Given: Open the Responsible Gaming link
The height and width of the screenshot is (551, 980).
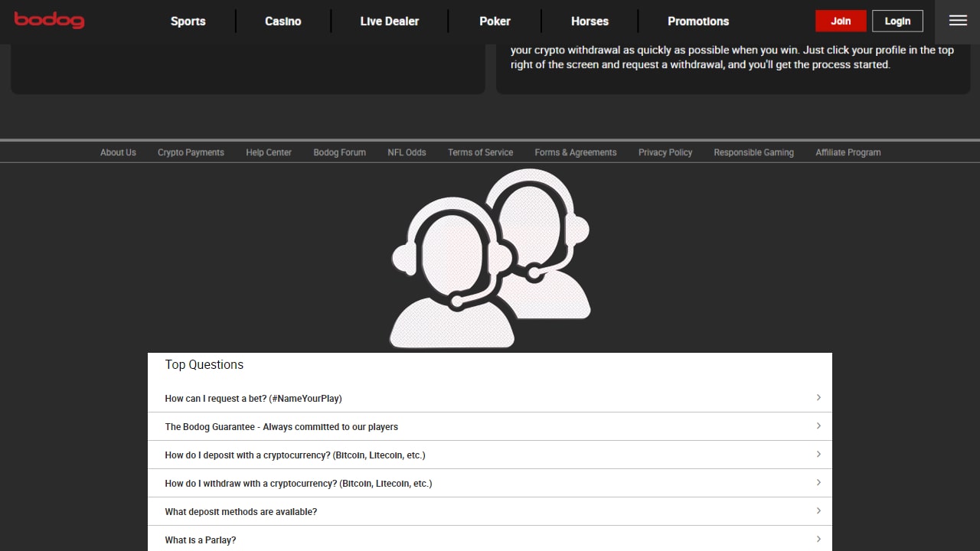Looking at the screenshot, I should 754,152.
